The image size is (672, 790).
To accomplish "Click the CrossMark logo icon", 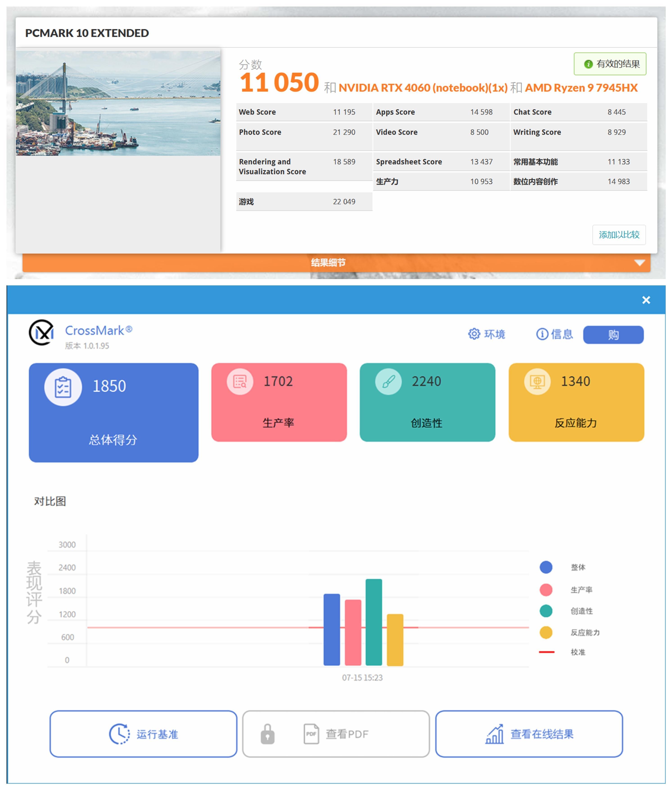I will click(41, 332).
